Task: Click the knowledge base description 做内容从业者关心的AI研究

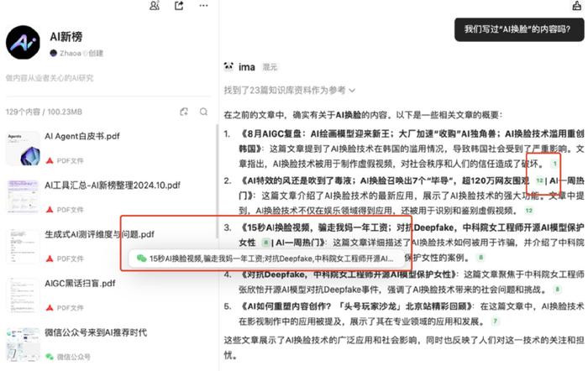Action: (50, 78)
